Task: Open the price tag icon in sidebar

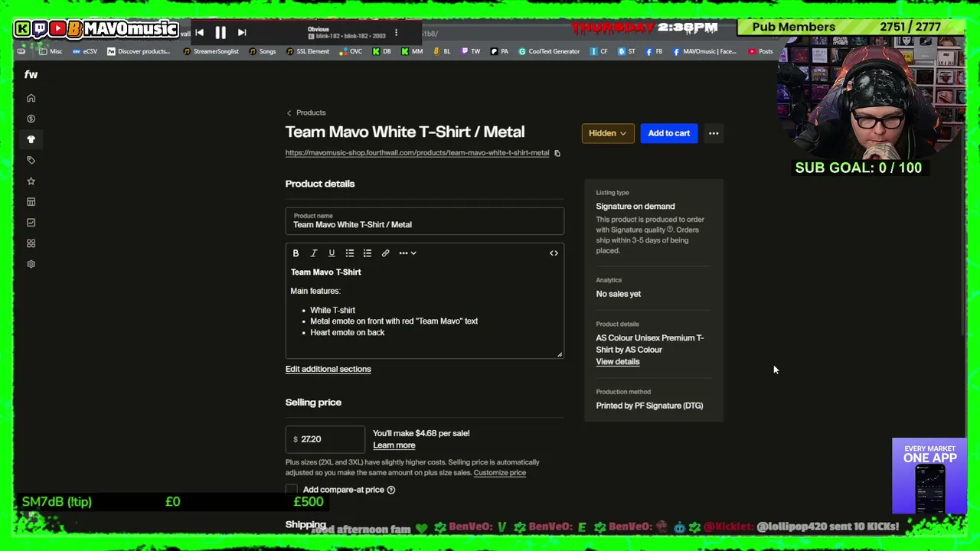Action: coord(31,160)
